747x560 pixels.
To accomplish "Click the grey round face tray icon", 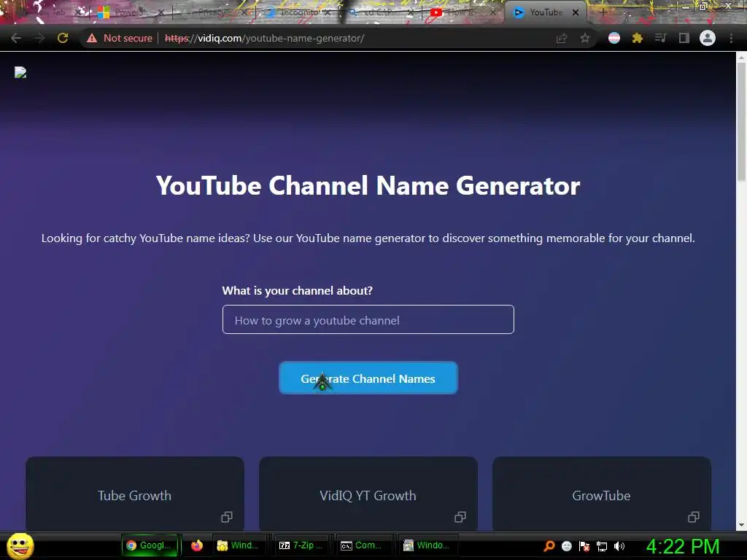I will [566, 545].
